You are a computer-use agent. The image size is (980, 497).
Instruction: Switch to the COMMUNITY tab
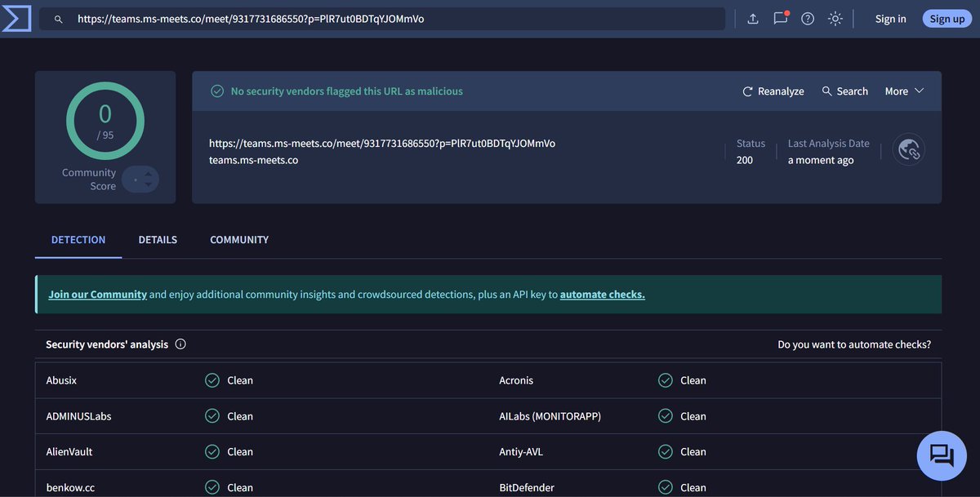pyautogui.click(x=239, y=240)
